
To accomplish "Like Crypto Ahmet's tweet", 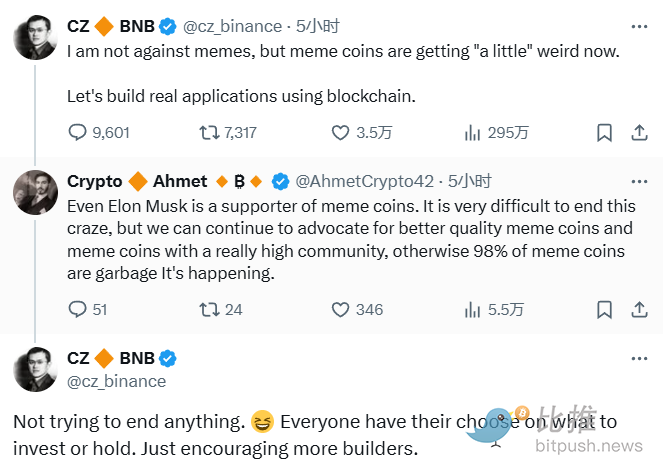I will click(x=341, y=309).
